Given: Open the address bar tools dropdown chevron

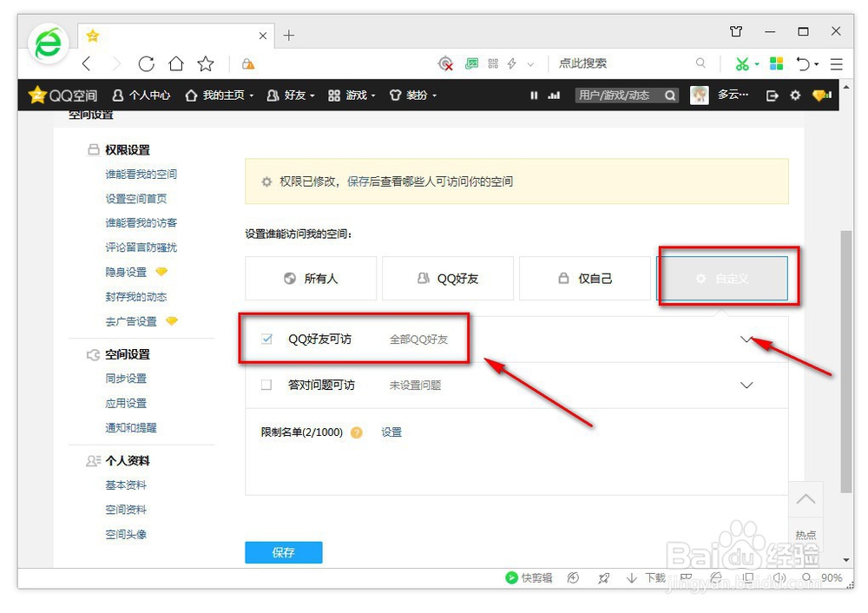Looking at the screenshot, I should tap(530, 65).
